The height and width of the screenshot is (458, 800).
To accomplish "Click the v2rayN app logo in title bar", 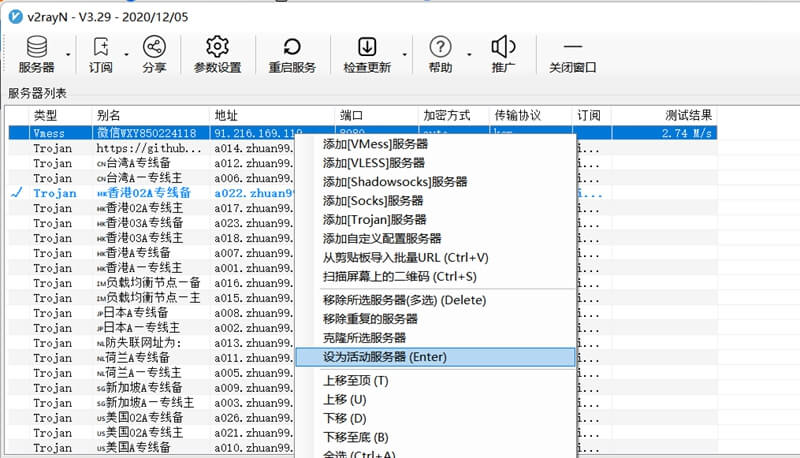I will (x=15, y=17).
